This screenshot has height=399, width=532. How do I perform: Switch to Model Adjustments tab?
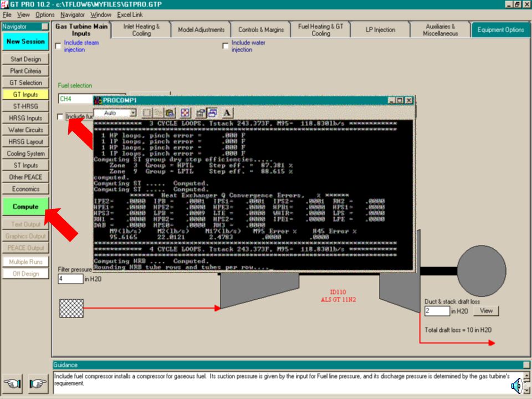coord(201,30)
